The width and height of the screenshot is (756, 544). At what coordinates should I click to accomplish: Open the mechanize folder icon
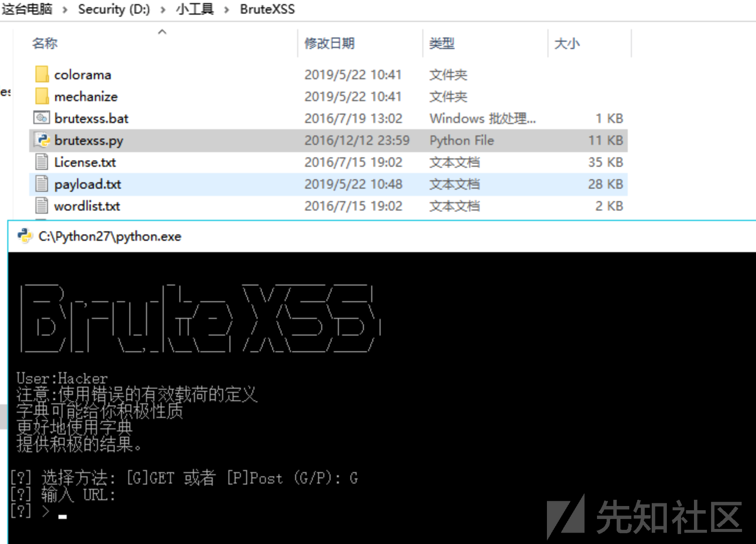pyautogui.click(x=42, y=96)
